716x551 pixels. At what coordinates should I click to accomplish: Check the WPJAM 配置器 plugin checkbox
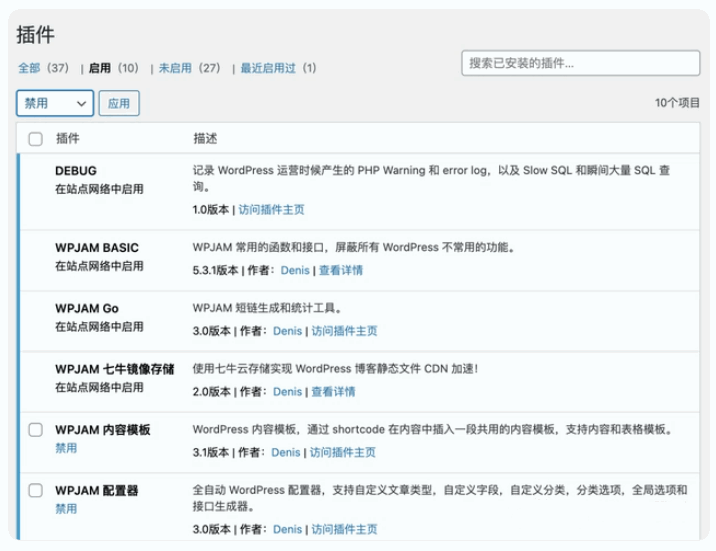tap(36, 490)
